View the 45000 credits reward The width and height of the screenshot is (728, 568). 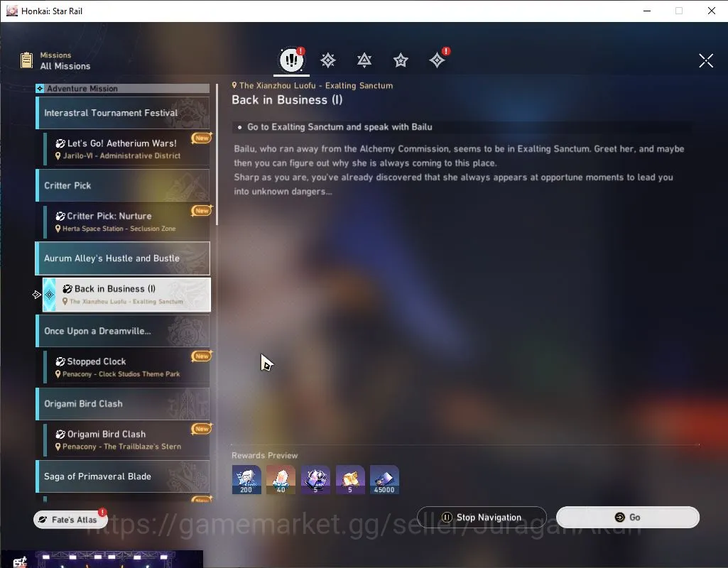[x=384, y=480]
